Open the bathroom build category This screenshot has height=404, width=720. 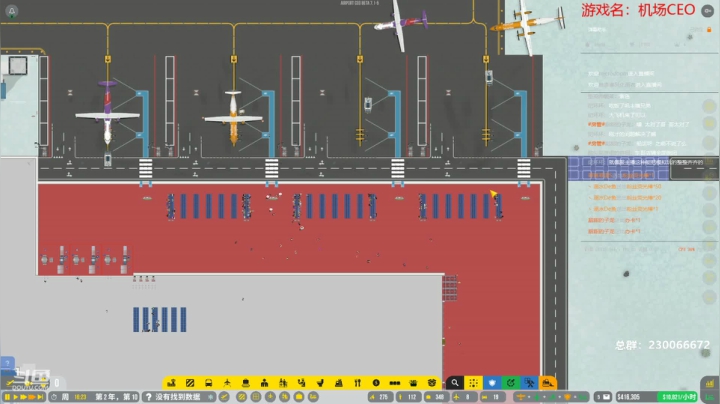click(320, 383)
